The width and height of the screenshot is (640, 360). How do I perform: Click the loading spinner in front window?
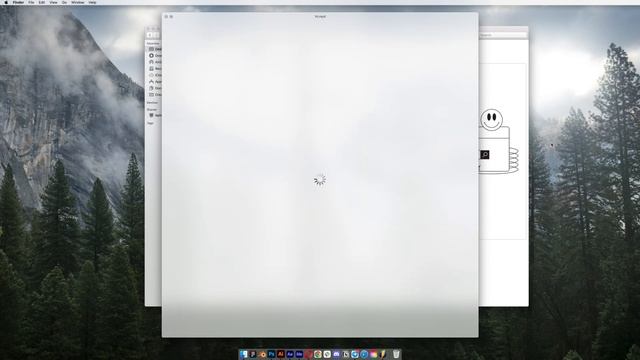(x=320, y=180)
